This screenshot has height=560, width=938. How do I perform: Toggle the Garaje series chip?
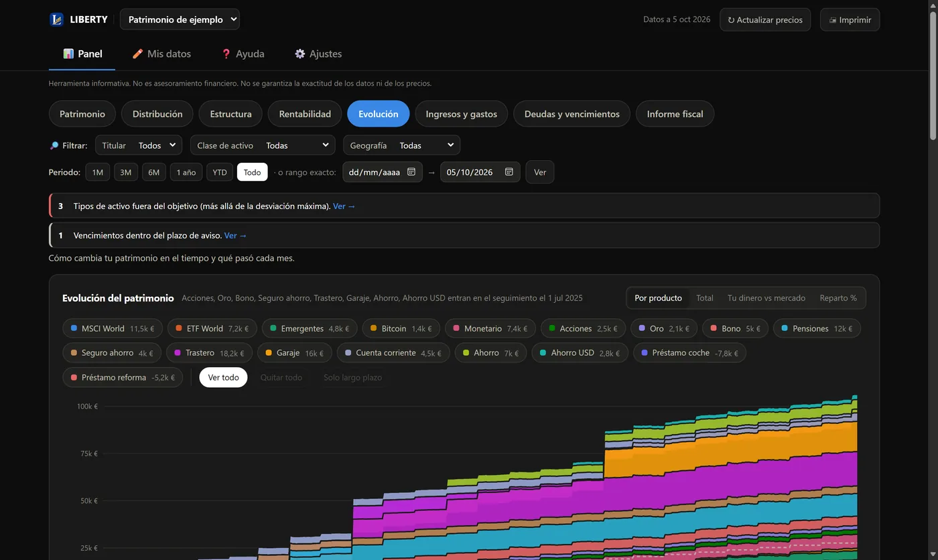tap(294, 352)
